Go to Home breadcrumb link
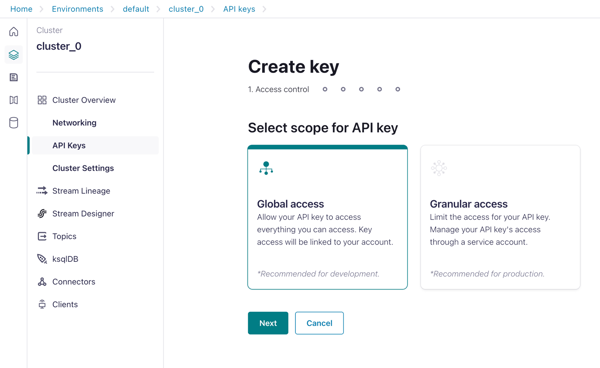Screen dimensions: 600x368 [x=21, y=9]
